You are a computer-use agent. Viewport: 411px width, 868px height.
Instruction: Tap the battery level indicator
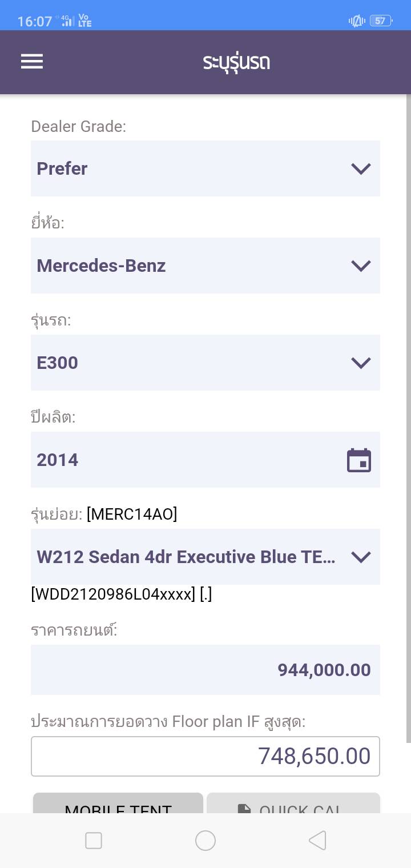point(381,21)
